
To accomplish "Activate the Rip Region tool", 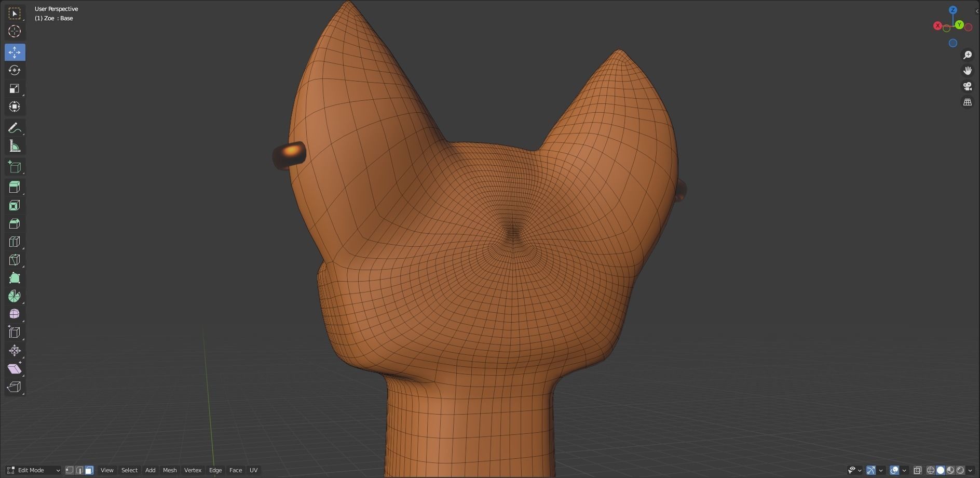I will [15, 387].
